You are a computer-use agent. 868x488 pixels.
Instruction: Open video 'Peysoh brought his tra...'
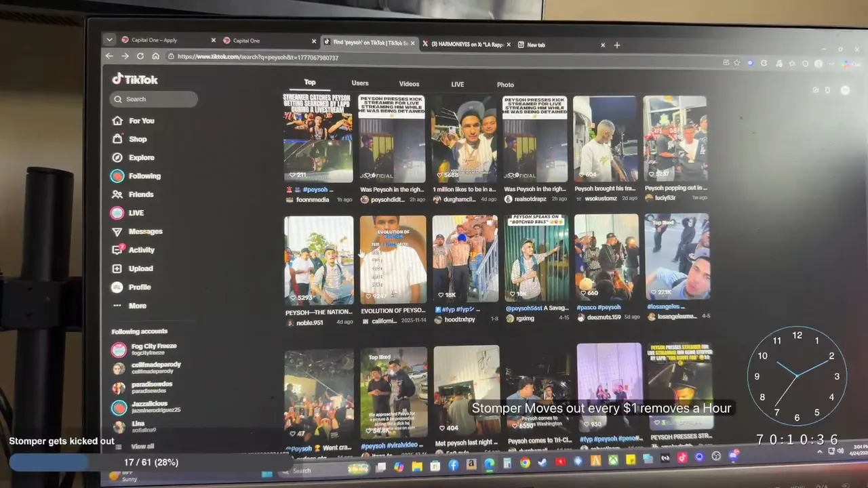pyautogui.click(x=605, y=139)
